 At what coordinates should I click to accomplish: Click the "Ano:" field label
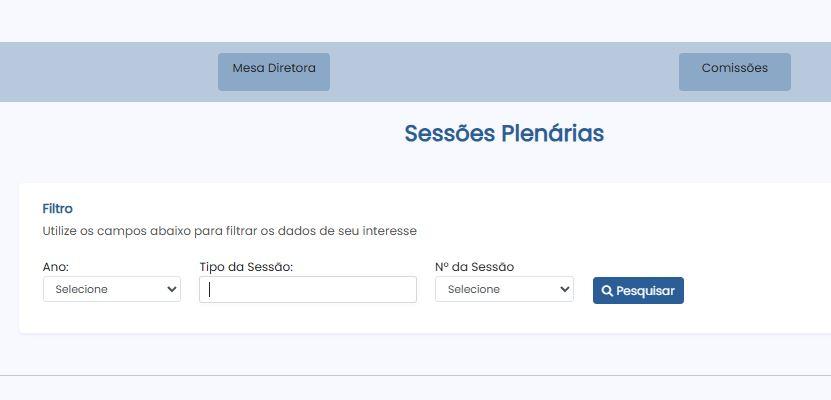pos(56,267)
